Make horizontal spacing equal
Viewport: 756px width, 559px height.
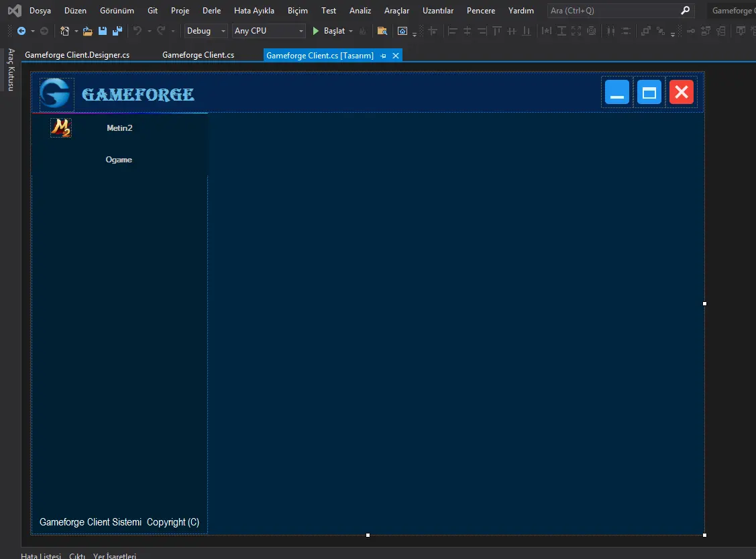pyautogui.click(x=611, y=31)
